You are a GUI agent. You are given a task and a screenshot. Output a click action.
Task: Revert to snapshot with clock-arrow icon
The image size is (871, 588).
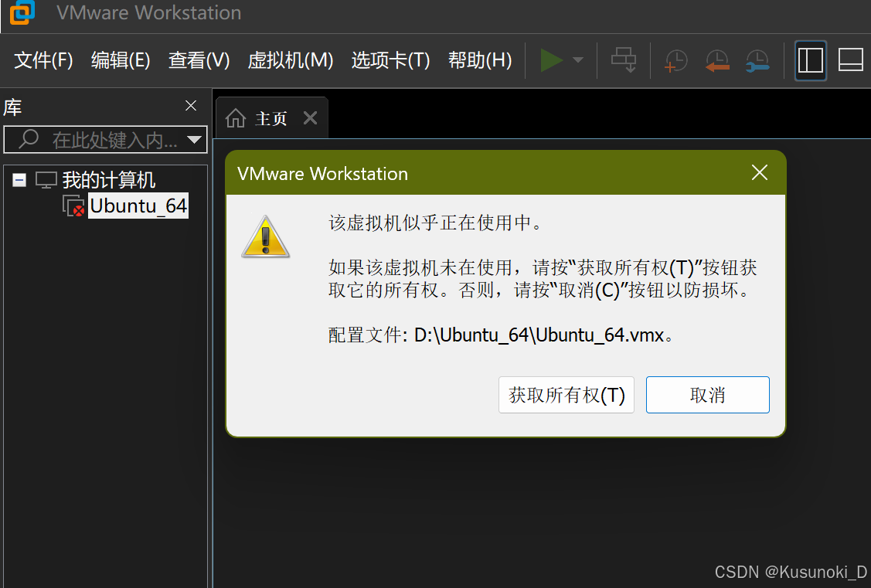pyautogui.click(x=717, y=60)
